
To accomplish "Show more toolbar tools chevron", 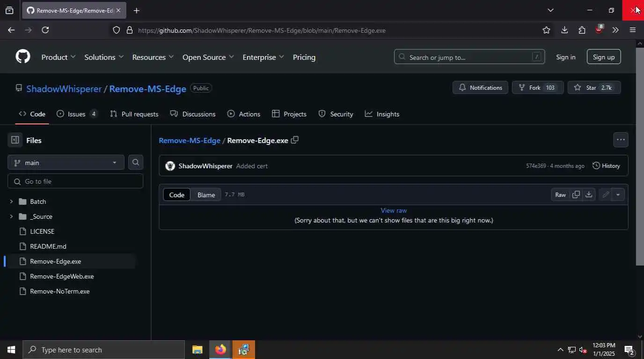I will tap(615, 30).
